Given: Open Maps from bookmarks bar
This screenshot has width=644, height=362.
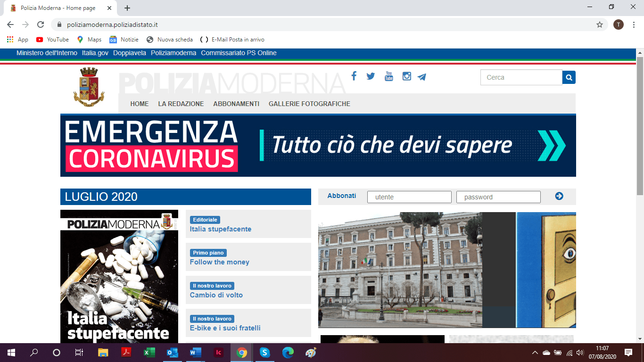Looking at the screenshot, I should (89, 40).
